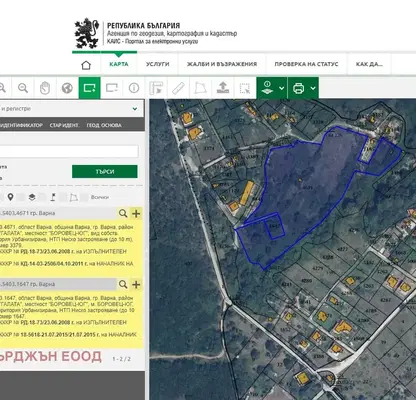Click the globe full-extent tool
416x400 pixels.
[67, 88]
